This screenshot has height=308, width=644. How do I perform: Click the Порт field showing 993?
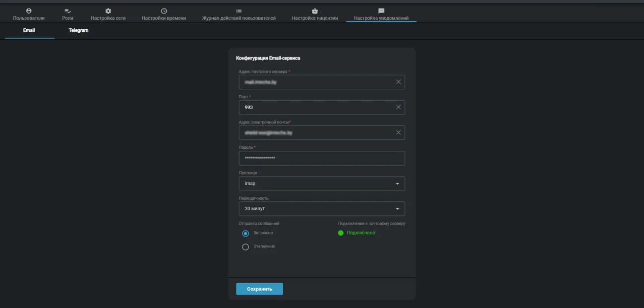tap(322, 108)
